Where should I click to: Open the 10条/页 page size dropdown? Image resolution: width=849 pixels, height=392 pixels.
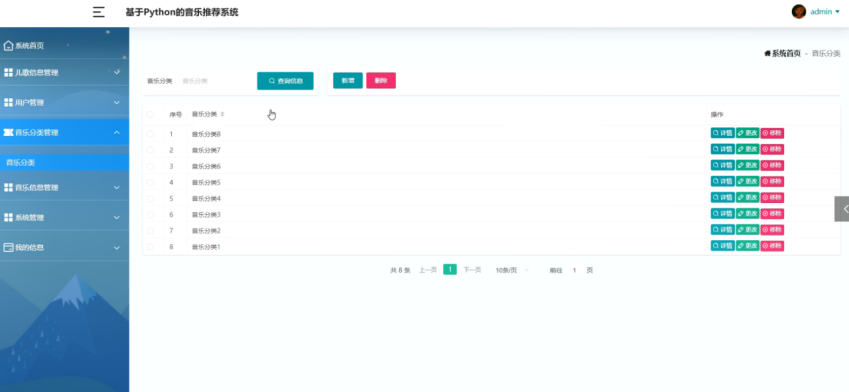point(512,270)
